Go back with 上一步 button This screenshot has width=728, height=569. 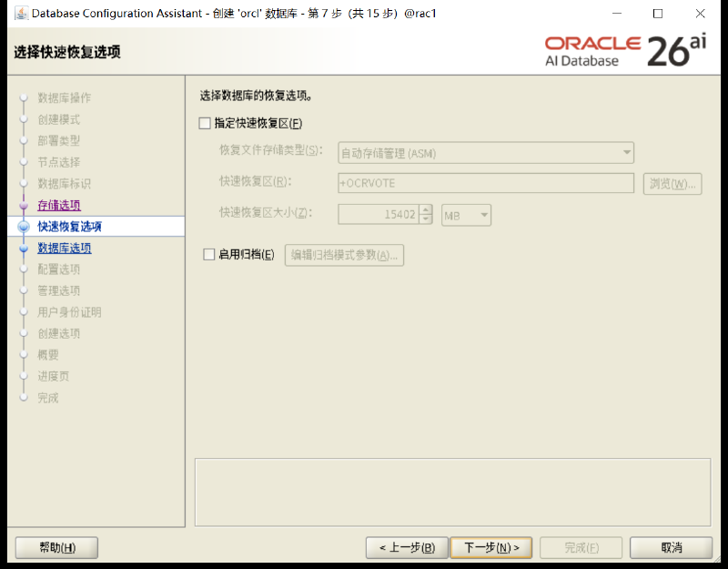pos(407,548)
